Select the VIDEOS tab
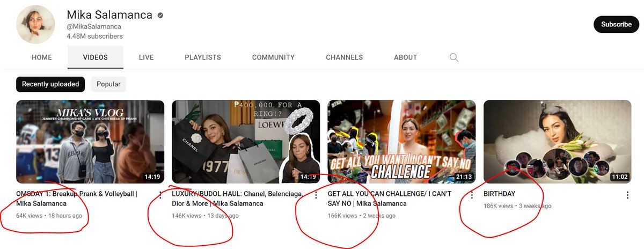This screenshot has width=644, height=249. [x=96, y=57]
